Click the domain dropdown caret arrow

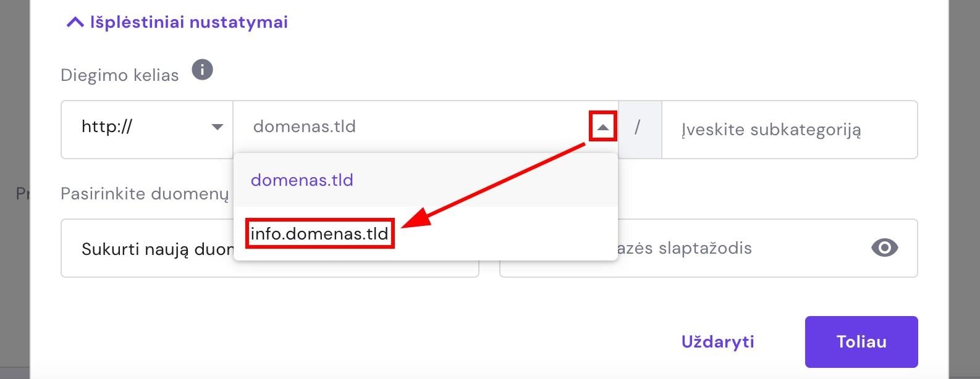603,127
